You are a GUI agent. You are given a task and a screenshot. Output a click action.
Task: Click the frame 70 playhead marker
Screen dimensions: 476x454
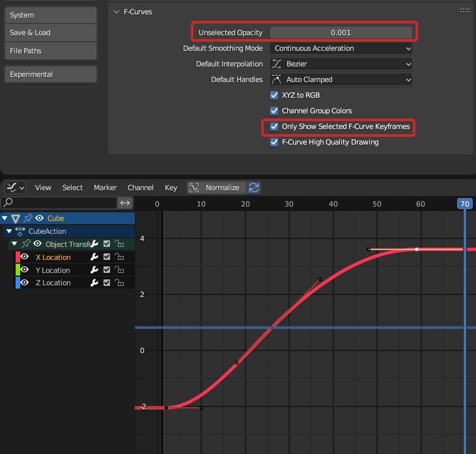465,204
